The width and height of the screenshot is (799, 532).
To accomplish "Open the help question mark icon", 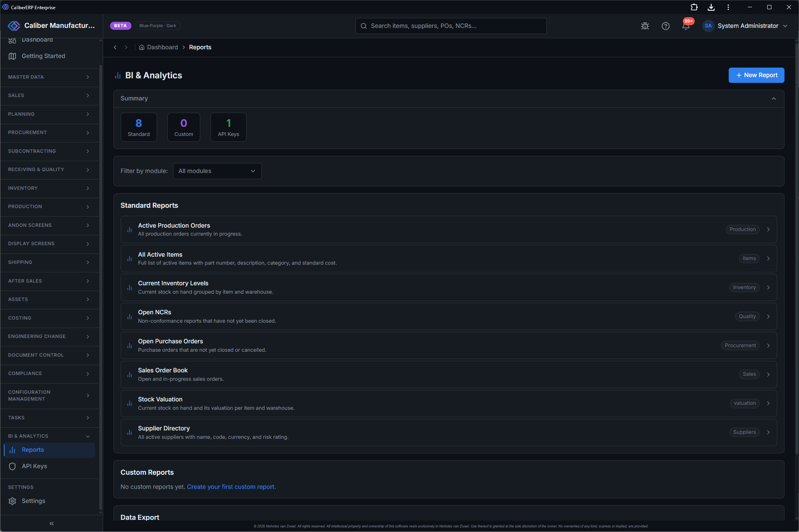I will click(666, 26).
